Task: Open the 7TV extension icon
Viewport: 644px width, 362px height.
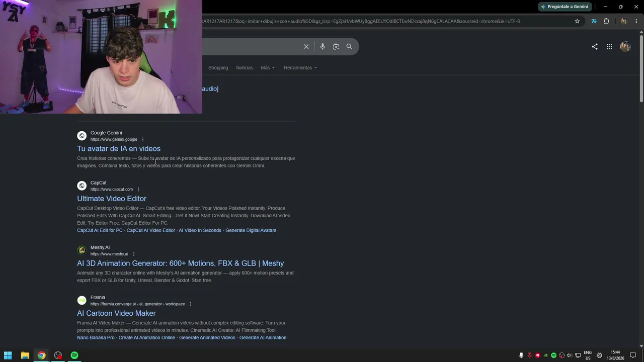Action: (594, 21)
